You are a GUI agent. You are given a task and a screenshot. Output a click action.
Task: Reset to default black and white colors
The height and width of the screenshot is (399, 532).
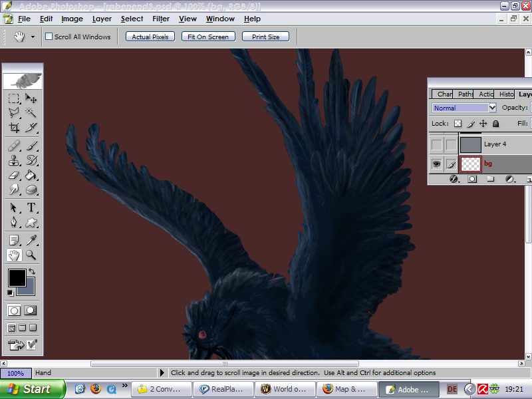pyautogui.click(x=10, y=293)
